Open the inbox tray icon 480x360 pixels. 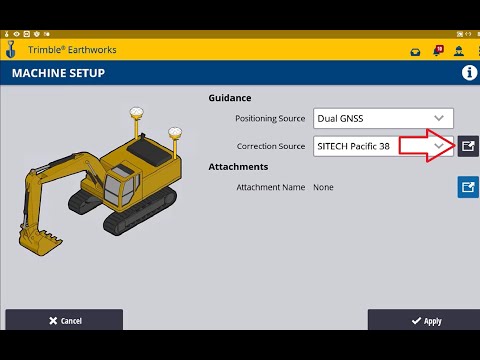tap(415, 52)
